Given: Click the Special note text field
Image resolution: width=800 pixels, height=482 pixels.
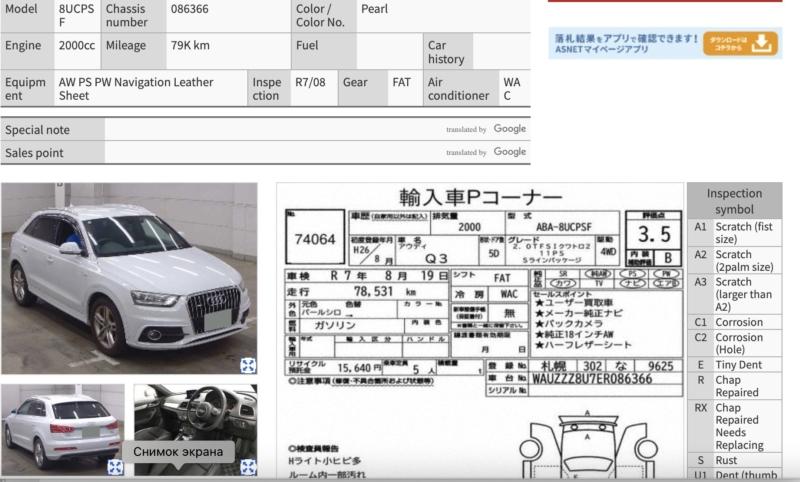Looking at the screenshot, I should pyautogui.click(x=270, y=129).
